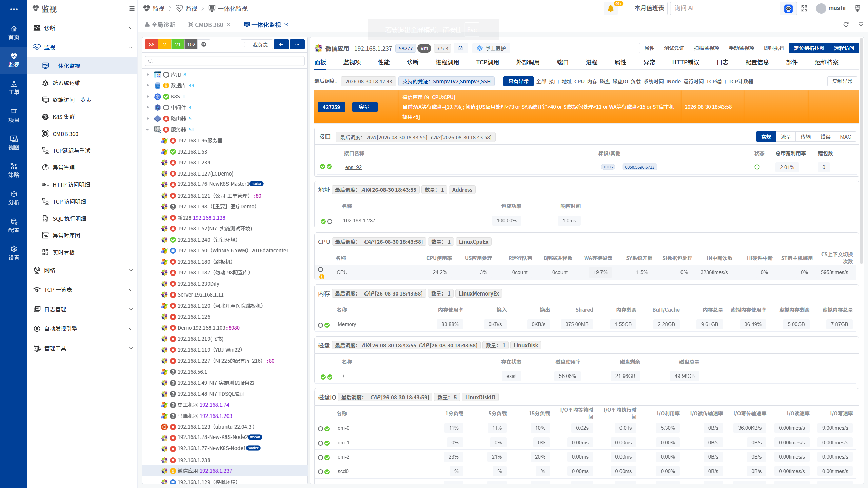868x488 pixels.
Task: Expand the 诊断 sidebar menu group
Action: coord(83,28)
